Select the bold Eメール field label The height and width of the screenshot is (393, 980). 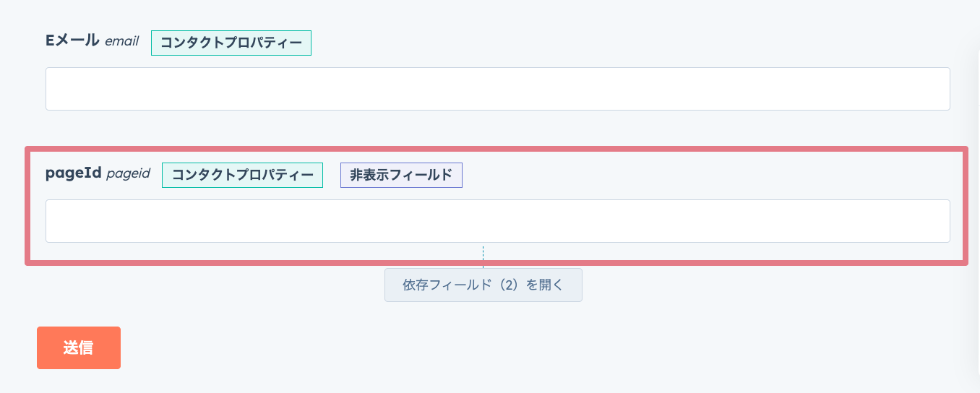click(72, 41)
